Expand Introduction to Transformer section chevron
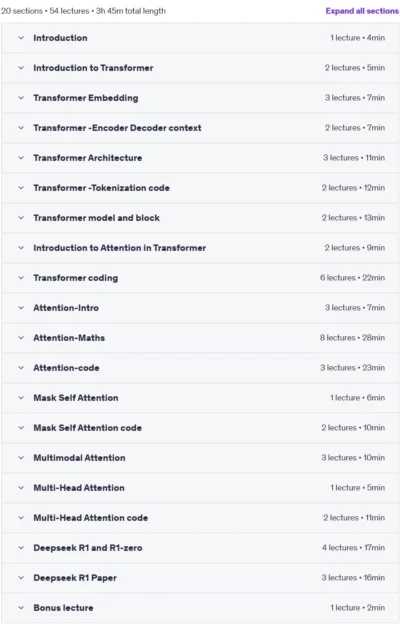This screenshot has height=624, width=400. pos(21,68)
